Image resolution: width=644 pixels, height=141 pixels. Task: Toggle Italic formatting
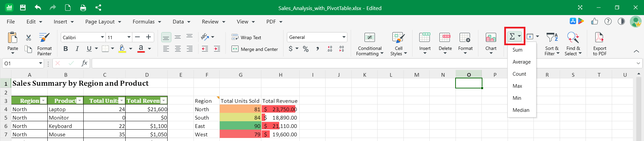point(77,49)
